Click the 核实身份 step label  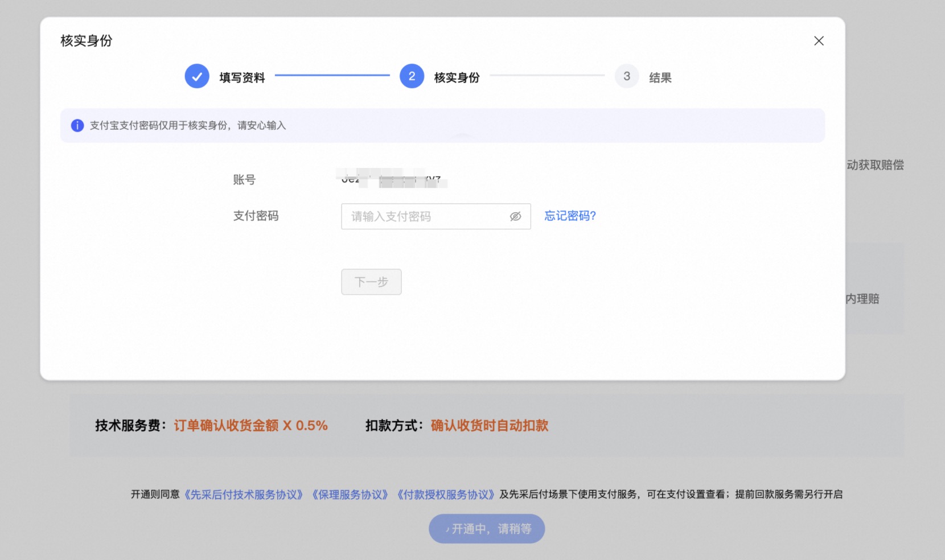(457, 77)
